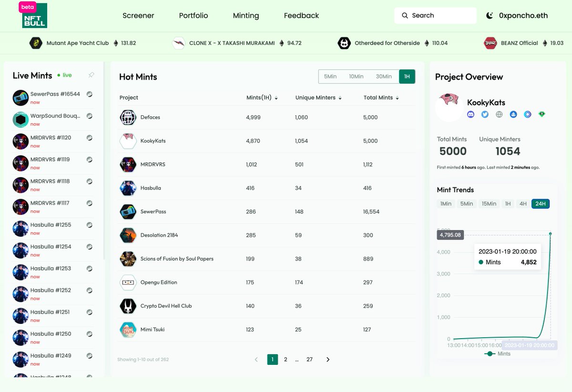Open KookyKats OpenSea page icon

pos(513,114)
